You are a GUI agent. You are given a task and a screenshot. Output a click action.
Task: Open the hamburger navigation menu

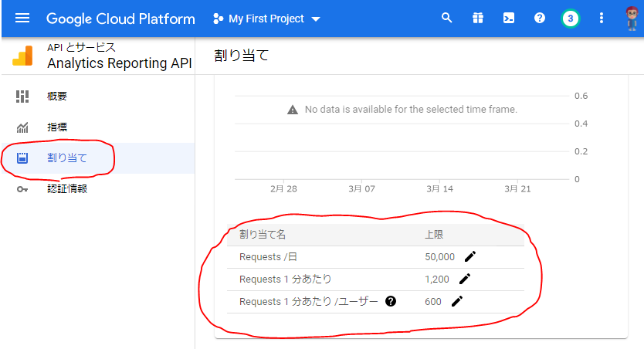(22, 19)
